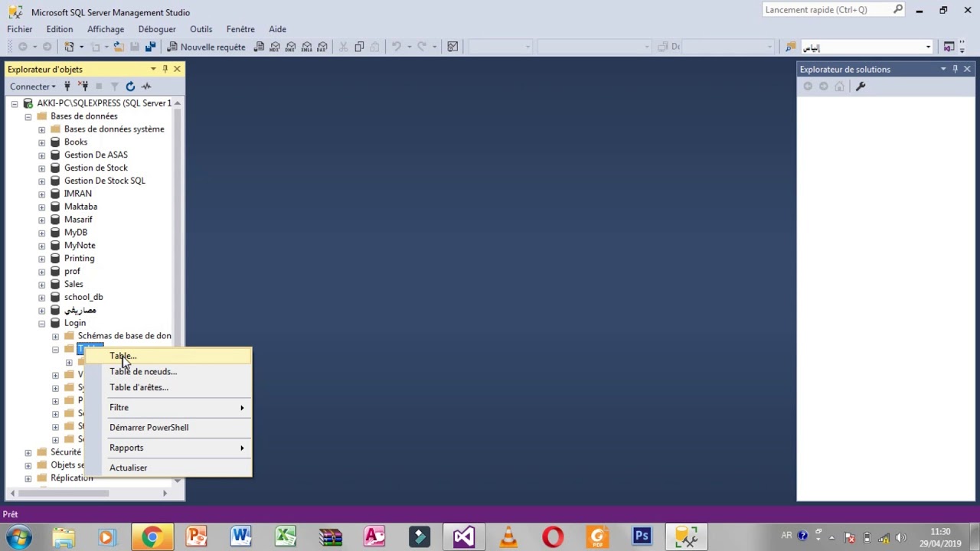Expand Schémas de base de données folder

[56, 336]
